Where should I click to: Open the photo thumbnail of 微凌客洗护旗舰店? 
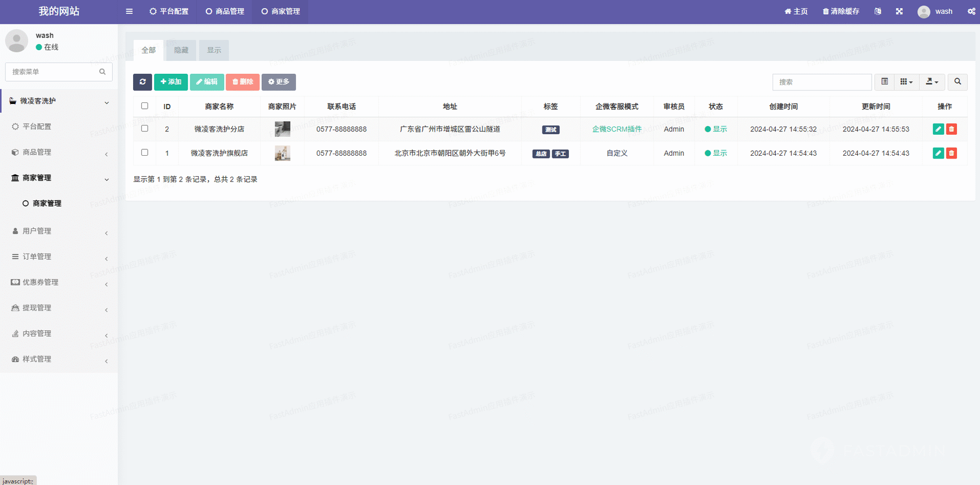coord(282,153)
